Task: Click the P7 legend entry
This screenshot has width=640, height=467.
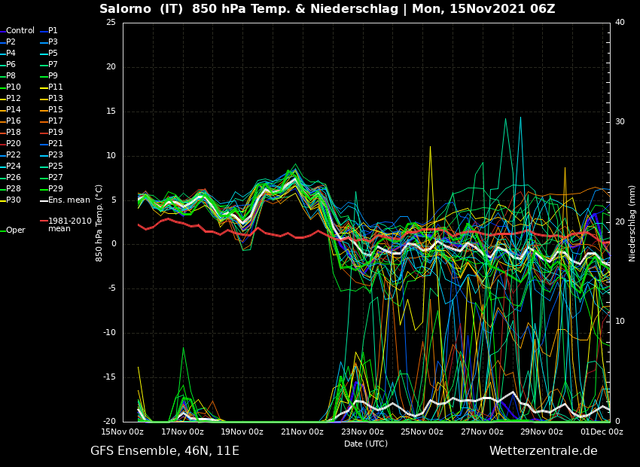Action: point(49,64)
